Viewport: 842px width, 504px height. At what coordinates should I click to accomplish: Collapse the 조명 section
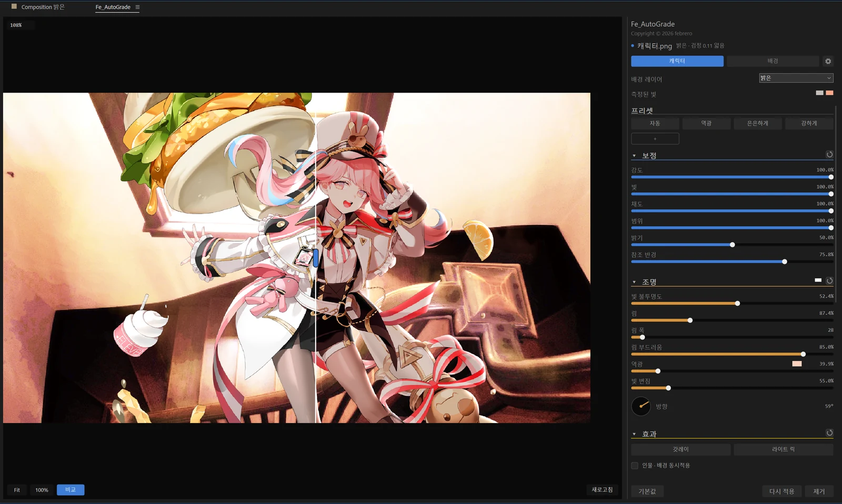tap(634, 282)
